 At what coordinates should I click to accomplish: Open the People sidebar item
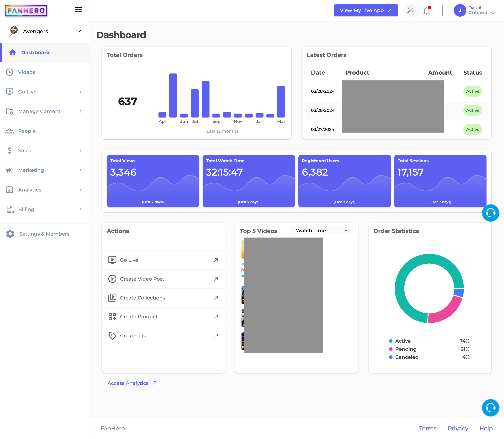click(x=27, y=131)
